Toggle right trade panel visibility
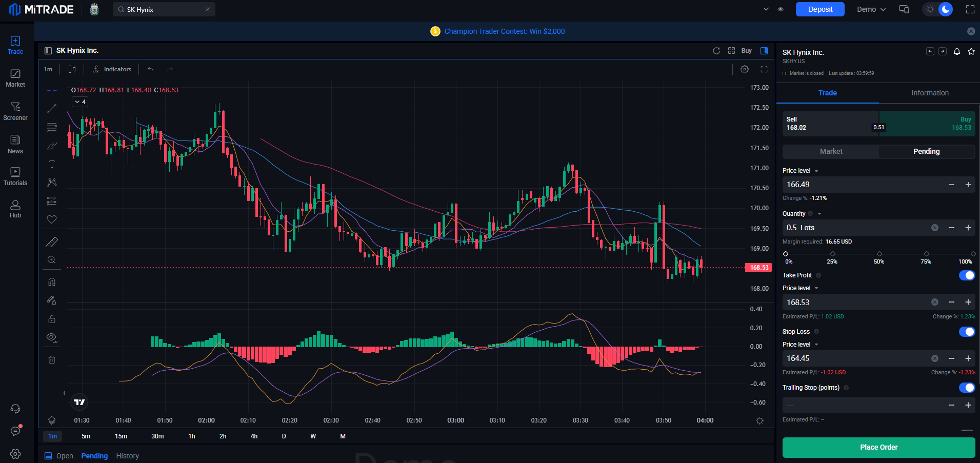The height and width of the screenshot is (463, 980). [x=764, y=51]
